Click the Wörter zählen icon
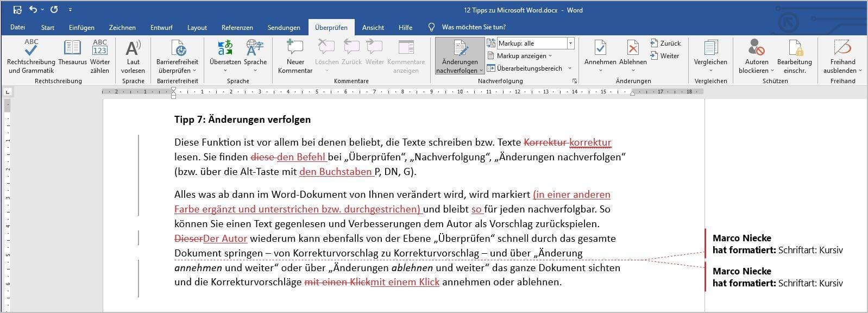 [x=100, y=49]
